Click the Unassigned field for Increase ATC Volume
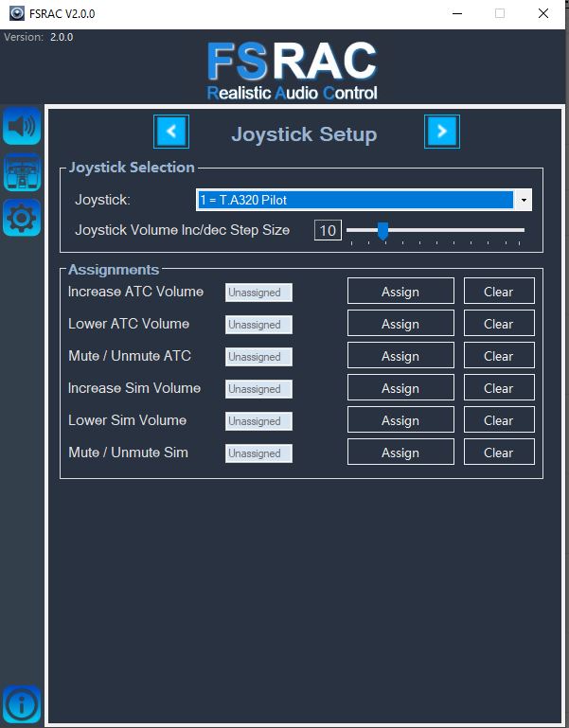 pos(258,293)
